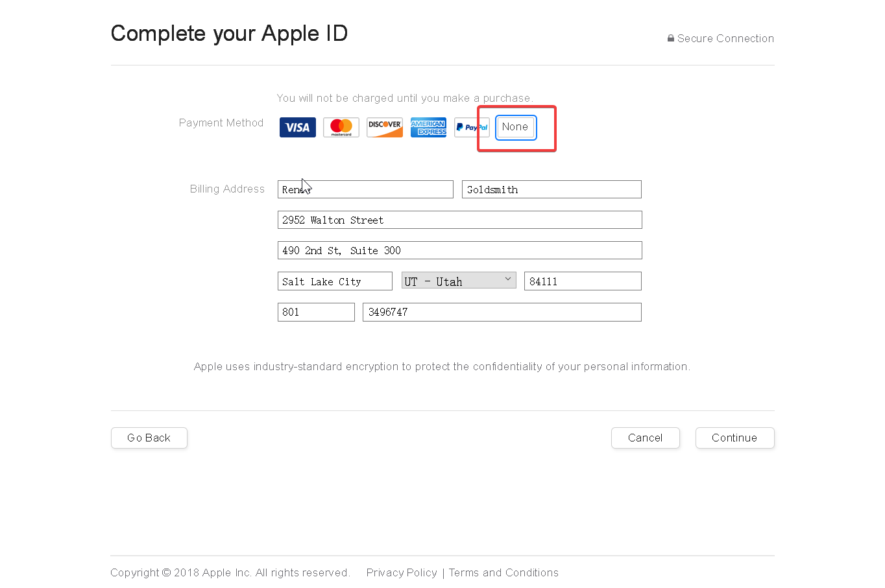
Task: Edit the 84111 zip code field
Action: [x=583, y=281]
